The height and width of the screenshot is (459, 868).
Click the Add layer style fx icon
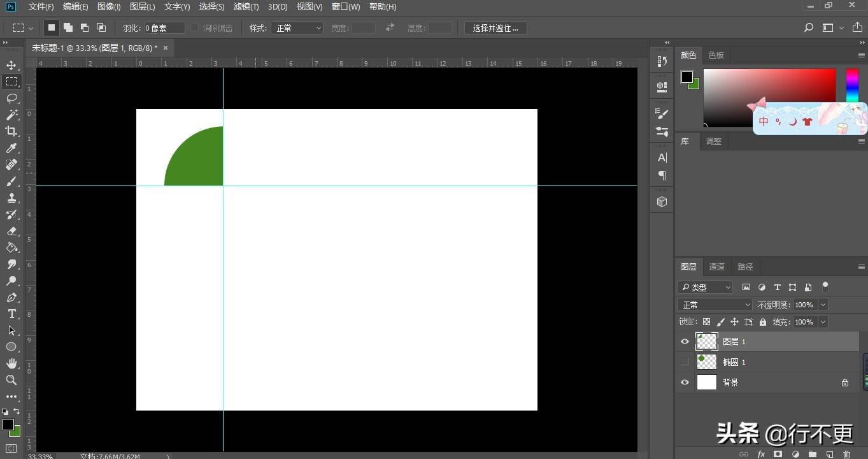coord(761,454)
